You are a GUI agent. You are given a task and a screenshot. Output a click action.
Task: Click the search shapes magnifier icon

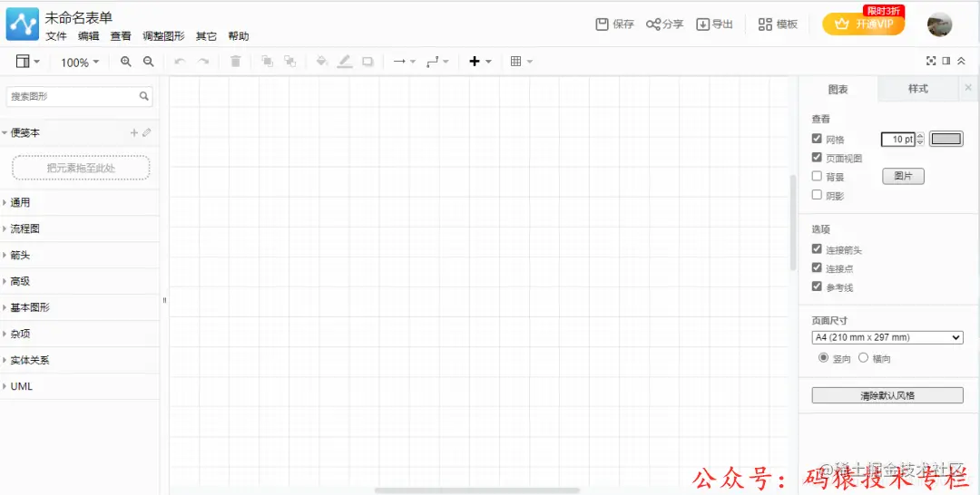click(143, 96)
